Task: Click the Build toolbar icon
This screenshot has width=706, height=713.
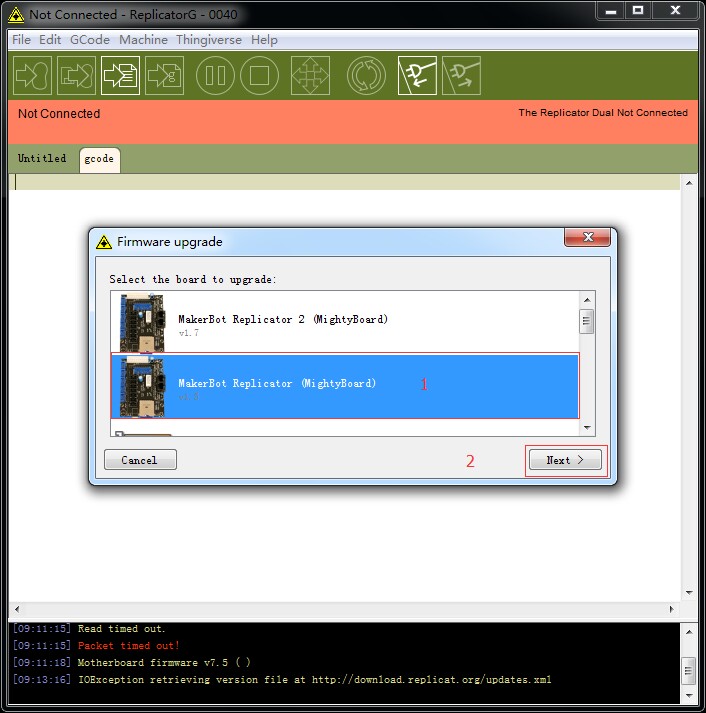Action: [32, 75]
